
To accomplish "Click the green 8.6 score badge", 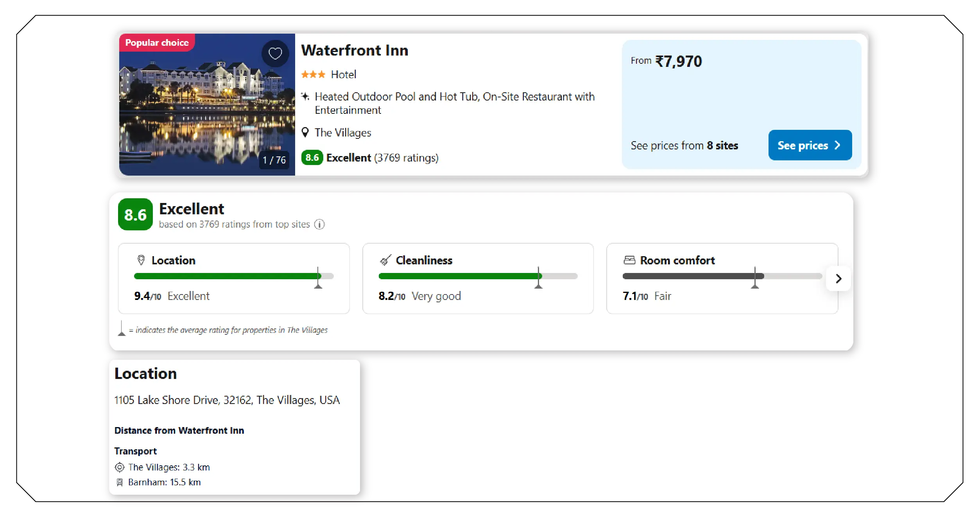I will tap(134, 214).
